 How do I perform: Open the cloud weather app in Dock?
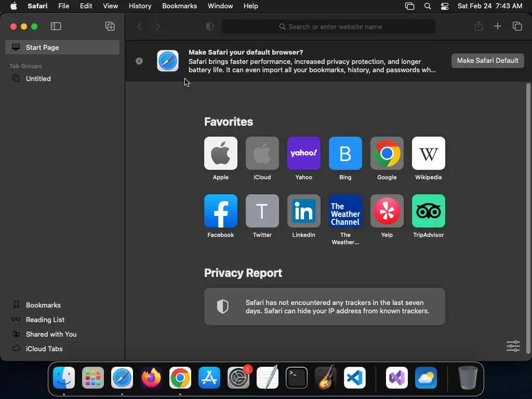426,378
